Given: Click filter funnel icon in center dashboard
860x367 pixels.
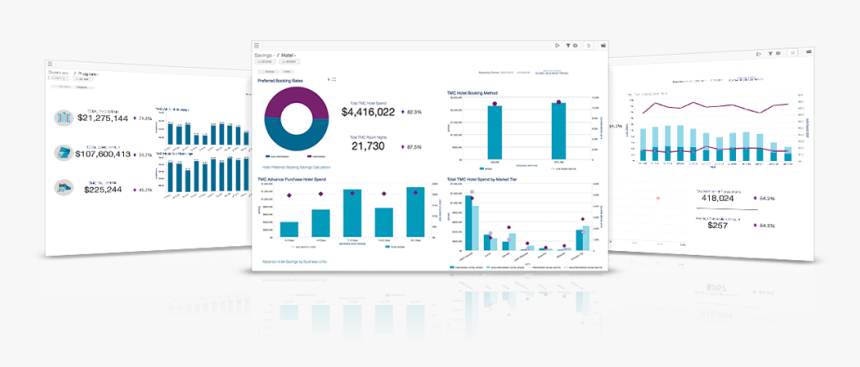Looking at the screenshot, I should coord(568,46).
